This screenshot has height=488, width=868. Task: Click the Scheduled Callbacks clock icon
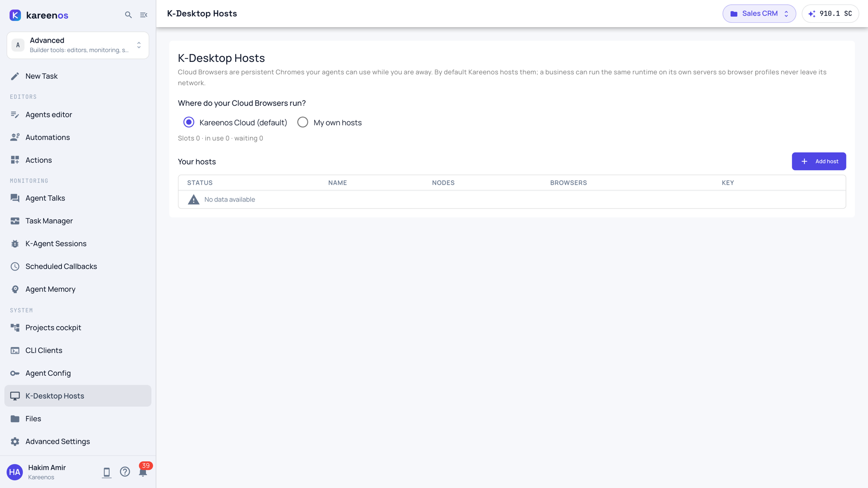pos(15,266)
